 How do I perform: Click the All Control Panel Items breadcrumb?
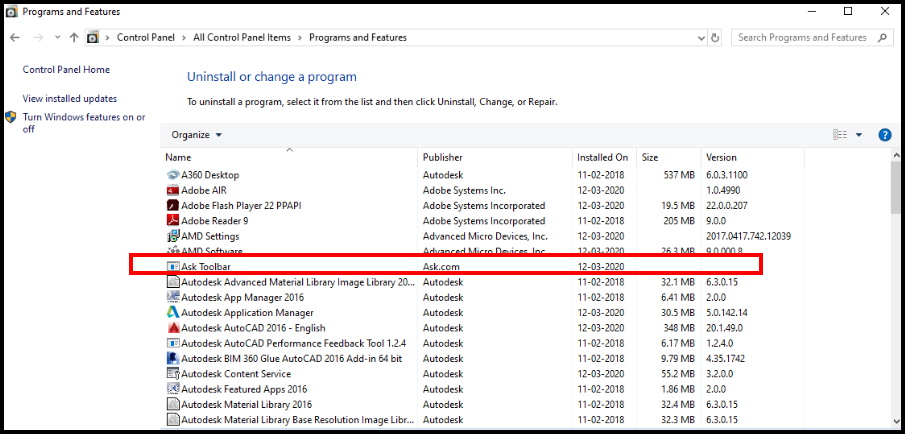click(242, 38)
